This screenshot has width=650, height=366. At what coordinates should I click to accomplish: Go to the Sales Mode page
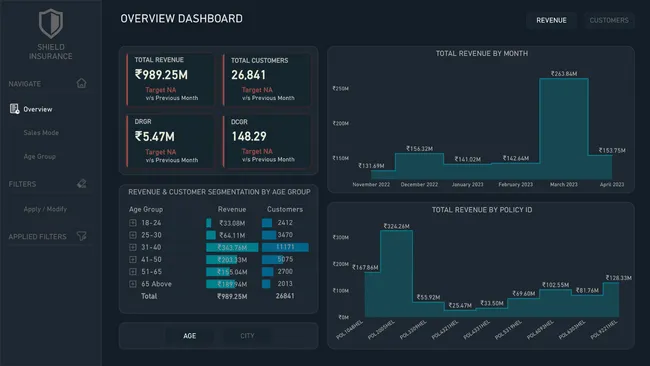click(x=41, y=133)
